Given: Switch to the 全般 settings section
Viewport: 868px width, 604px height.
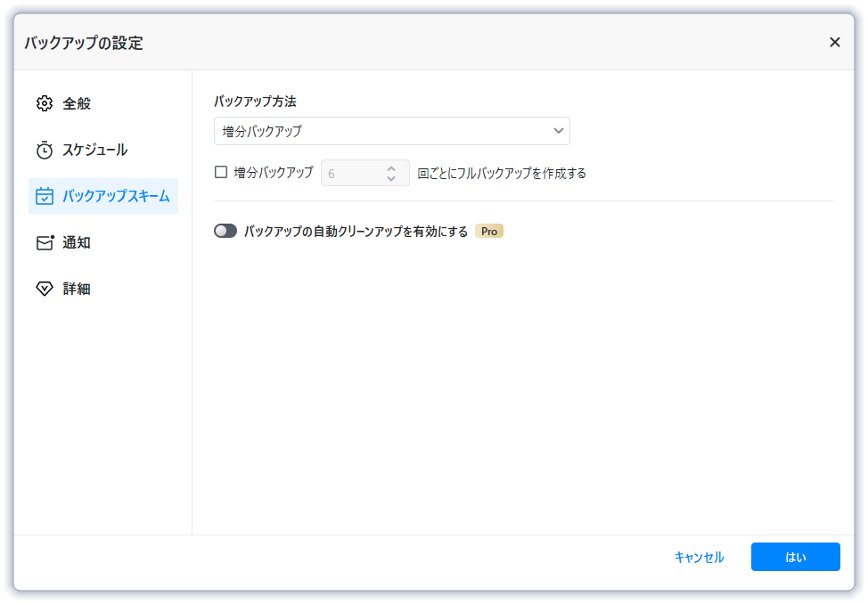Looking at the screenshot, I should 75,103.
